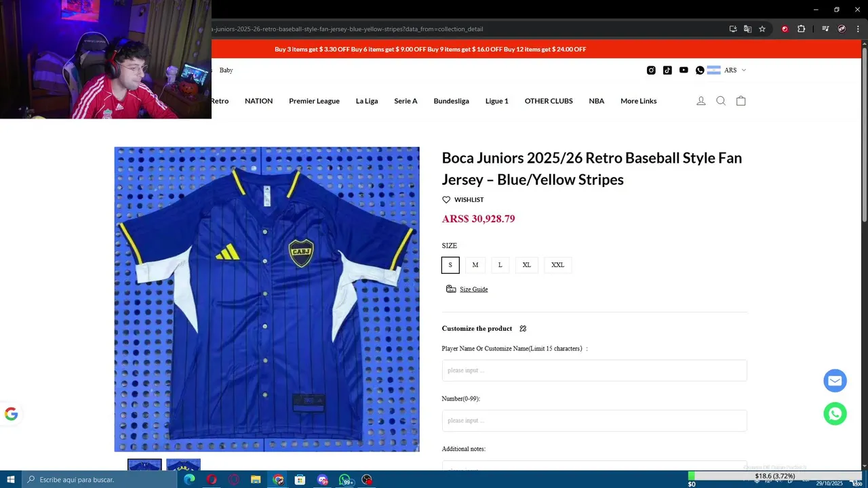
Task: Translate this page via address bar icon
Action: click(747, 29)
